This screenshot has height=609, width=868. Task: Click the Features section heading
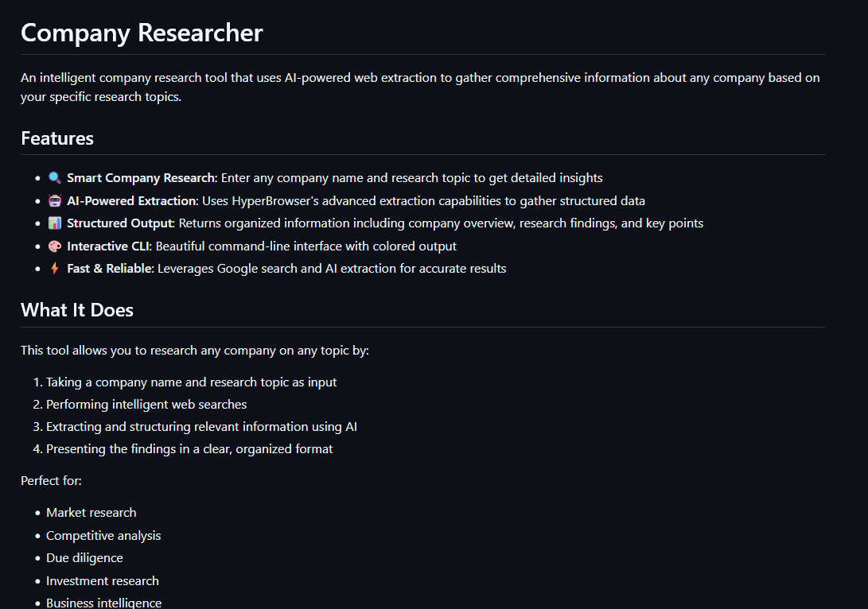pos(57,138)
